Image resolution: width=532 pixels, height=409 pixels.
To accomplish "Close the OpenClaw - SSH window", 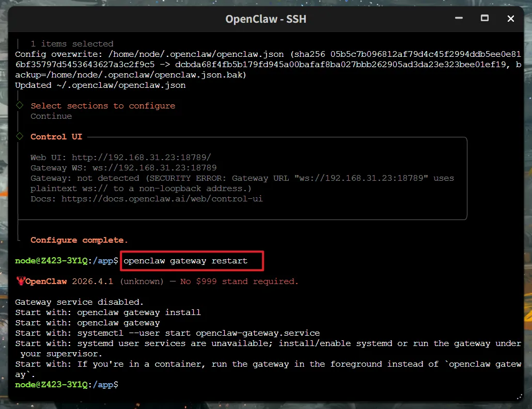I will 511,19.
